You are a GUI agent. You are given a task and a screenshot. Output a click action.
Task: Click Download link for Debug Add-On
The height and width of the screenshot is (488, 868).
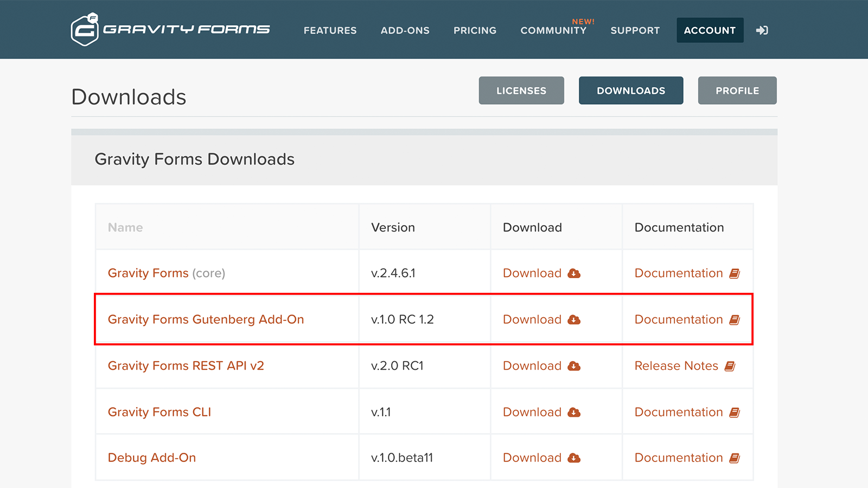point(532,458)
